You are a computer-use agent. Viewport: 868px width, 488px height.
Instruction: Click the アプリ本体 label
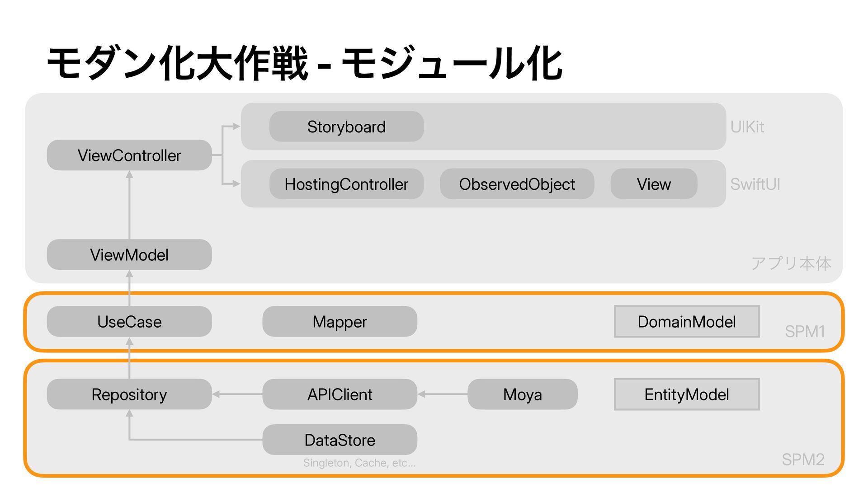791,263
